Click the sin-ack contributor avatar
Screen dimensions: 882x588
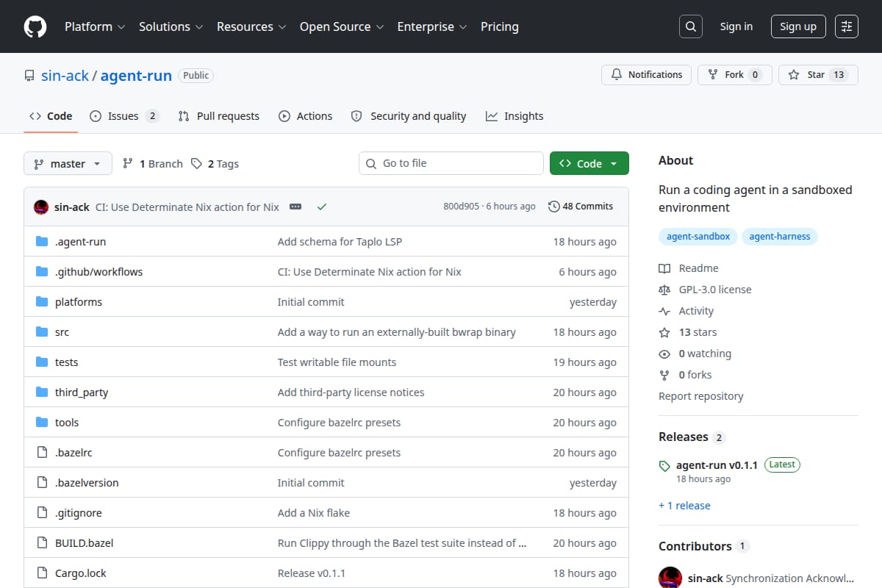[x=670, y=578]
